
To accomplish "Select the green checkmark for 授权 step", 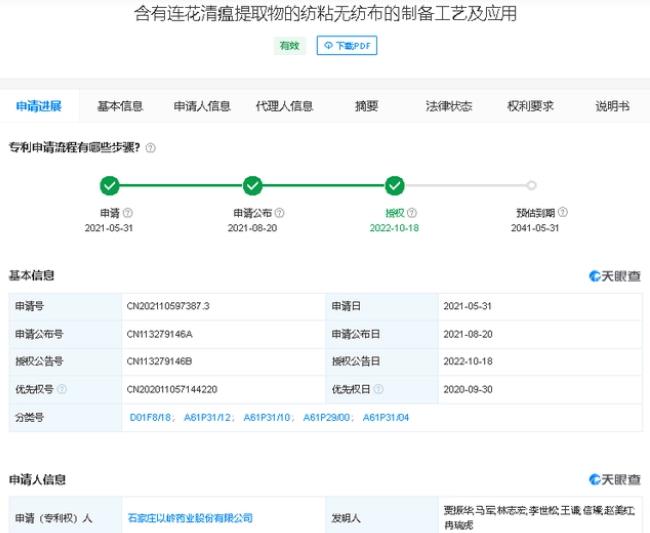I will (395, 185).
